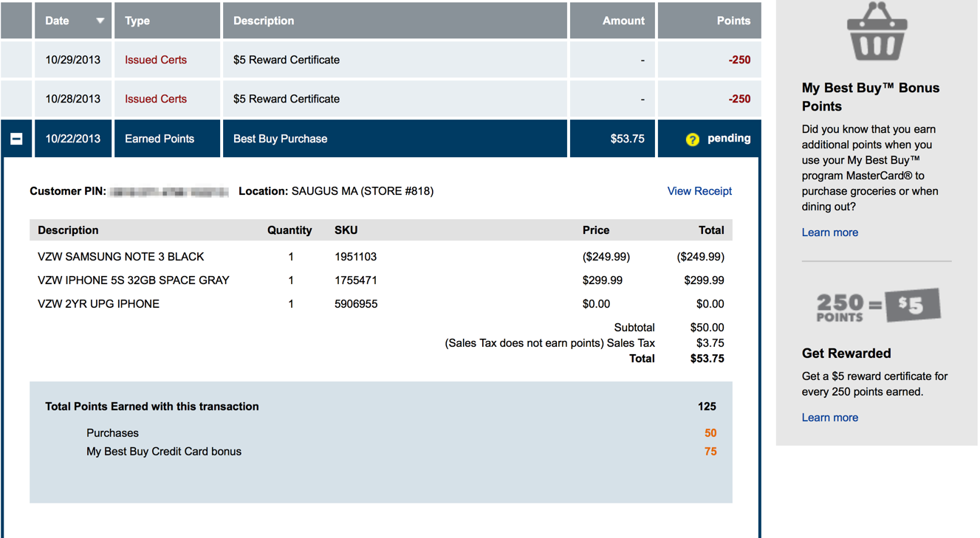Click Purchases points value 50
Screen dimensions: 980x538
click(x=710, y=433)
